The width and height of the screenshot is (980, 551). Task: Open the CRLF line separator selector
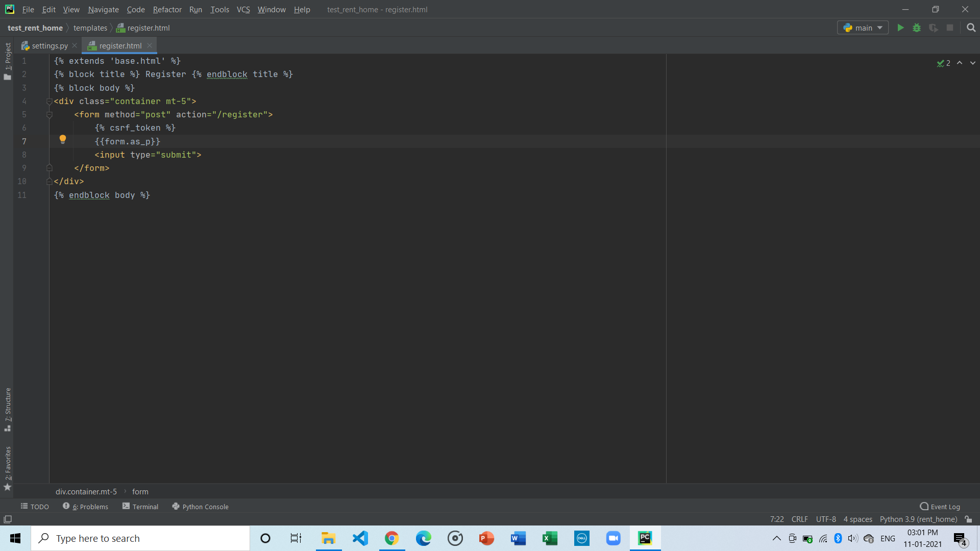pyautogui.click(x=799, y=519)
